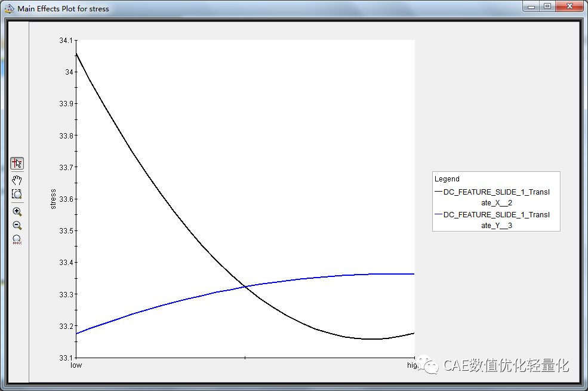Reset zoom to 100%
The height and width of the screenshot is (391, 588).
17,239
